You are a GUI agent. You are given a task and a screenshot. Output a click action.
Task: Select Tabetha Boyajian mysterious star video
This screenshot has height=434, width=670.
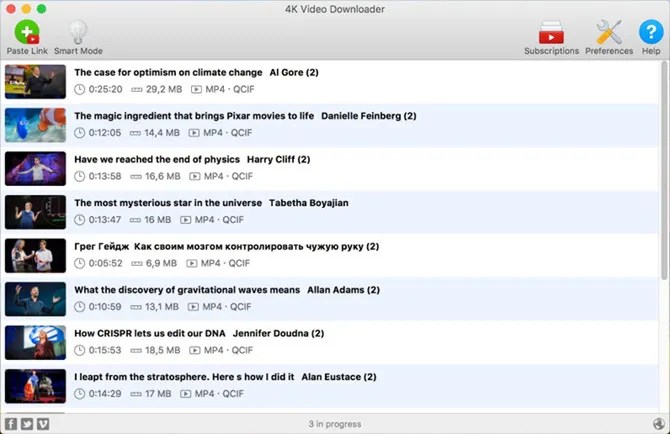tap(329, 212)
